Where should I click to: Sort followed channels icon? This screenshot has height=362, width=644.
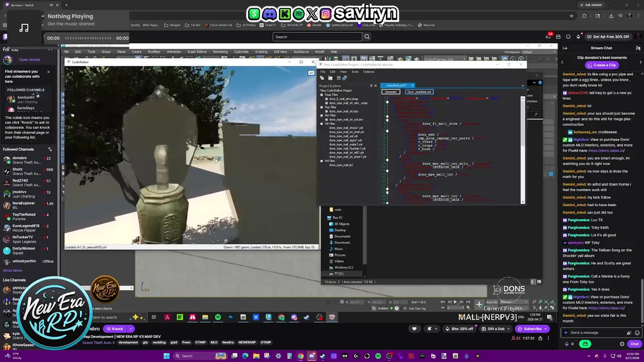[50, 149]
